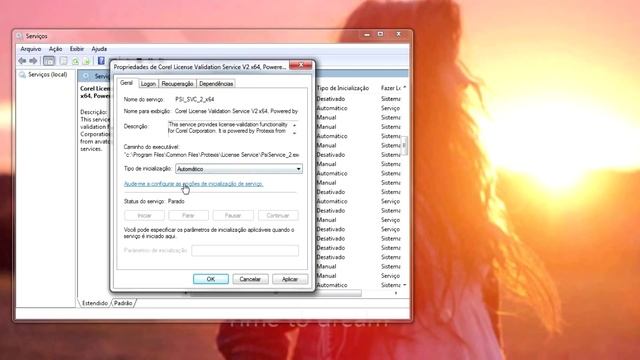Close the Propriedades dialog
640x360 pixels.
click(x=301, y=65)
